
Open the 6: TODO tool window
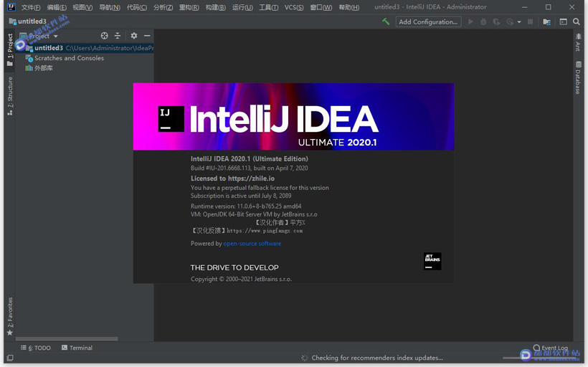(x=36, y=348)
